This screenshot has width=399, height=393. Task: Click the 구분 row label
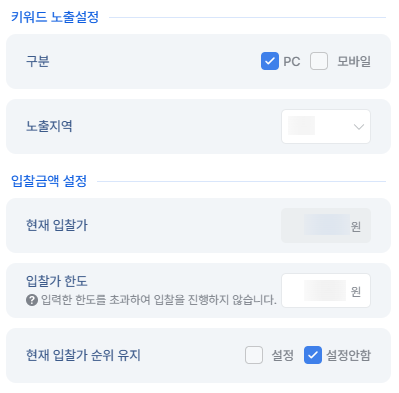click(x=38, y=61)
